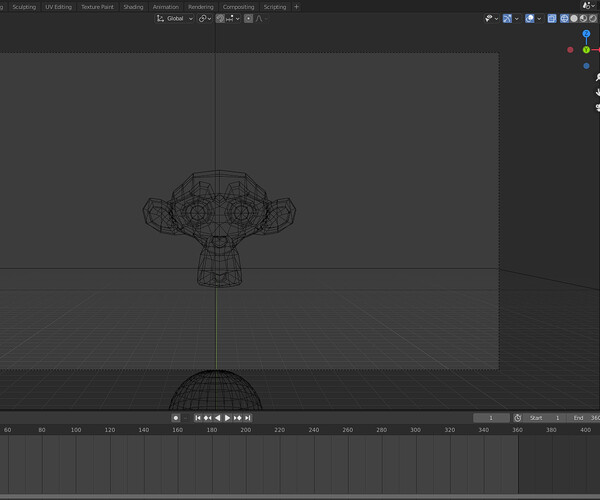Select rendered viewport shading

coord(593,18)
